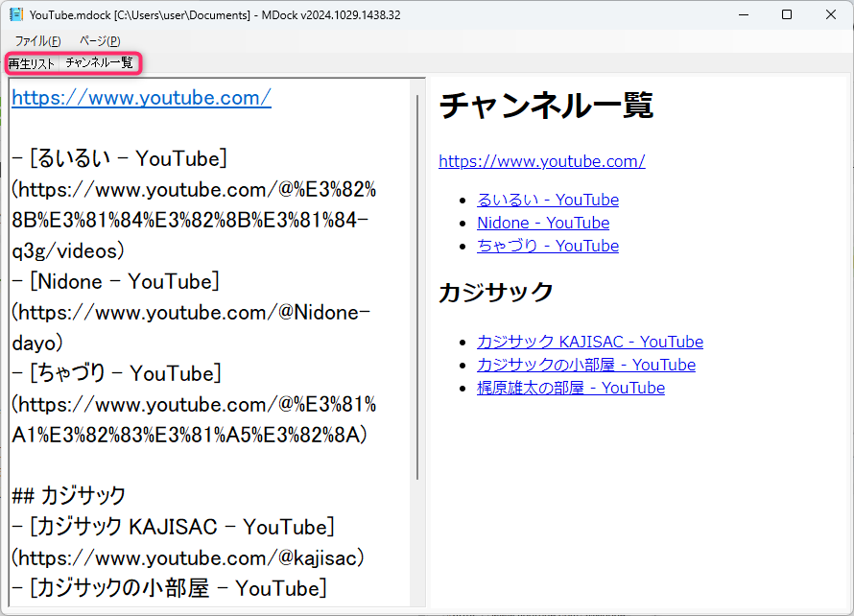Open youtube.com link in the editor pane
This screenshot has height=616, width=854.
(142, 98)
